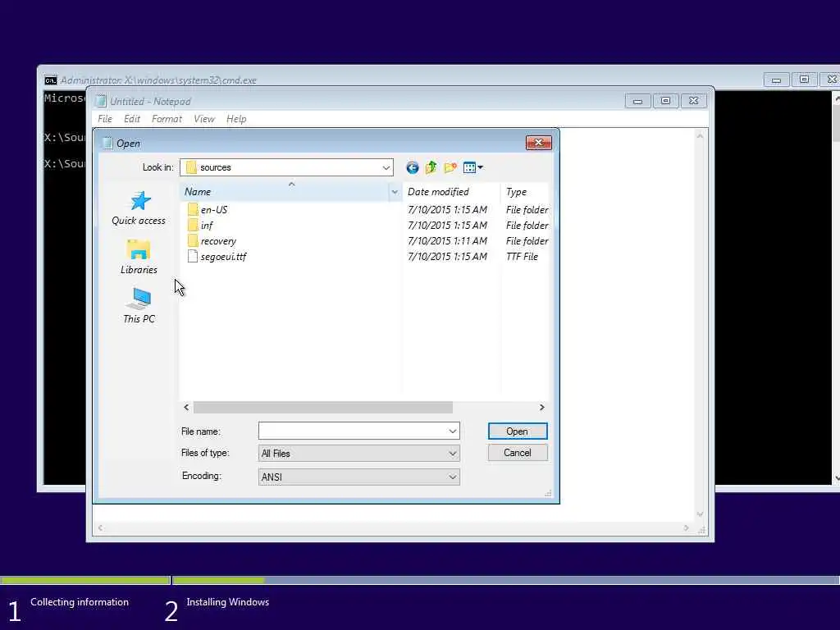Screen dimensions: 840x630
Task: Click file list scroll right arrow
Action: pyautogui.click(x=542, y=408)
